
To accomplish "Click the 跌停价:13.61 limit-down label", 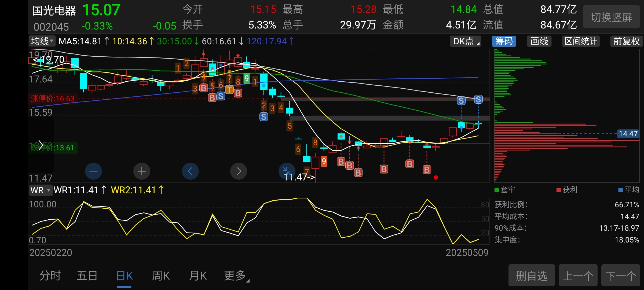I will (x=53, y=148).
